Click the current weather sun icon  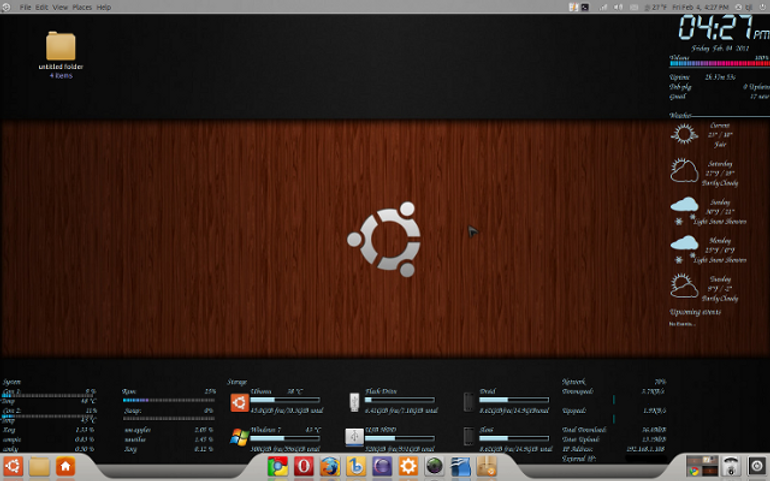click(684, 134)
